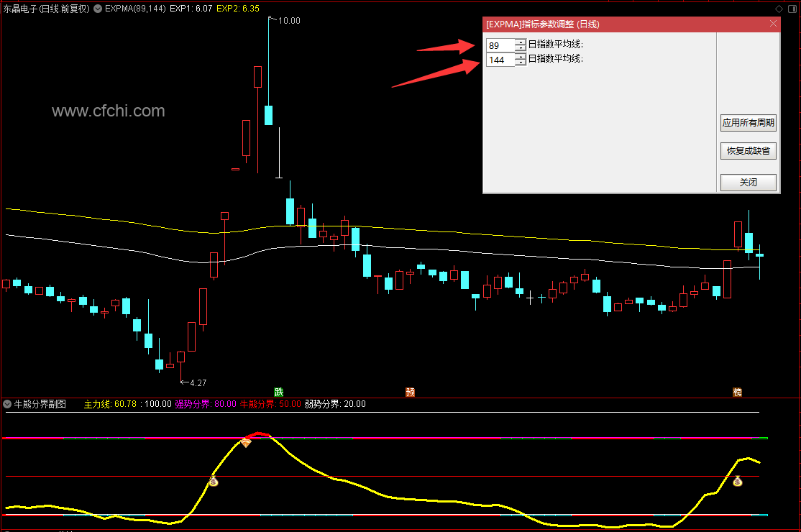The height and width of the screenshot is (532, 801).
Task: Click the 4.27 low price label
Action: [198, 383]
